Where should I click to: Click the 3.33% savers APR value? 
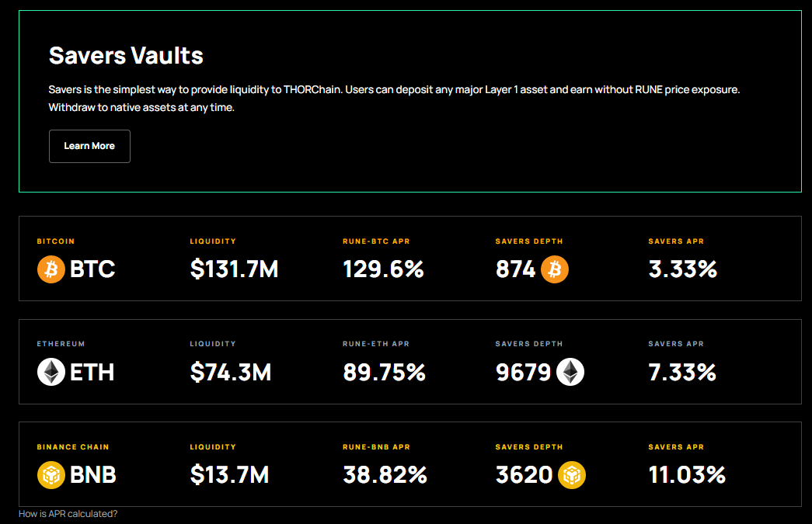pos(682,269)
